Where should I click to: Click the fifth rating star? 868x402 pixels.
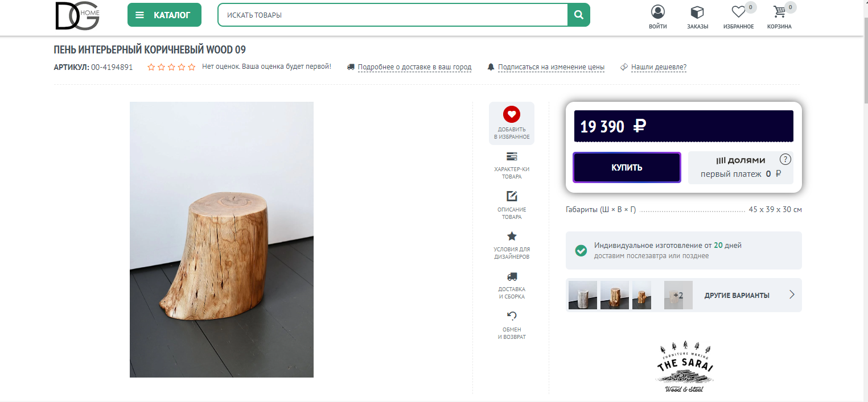click(x=192, y=67)
